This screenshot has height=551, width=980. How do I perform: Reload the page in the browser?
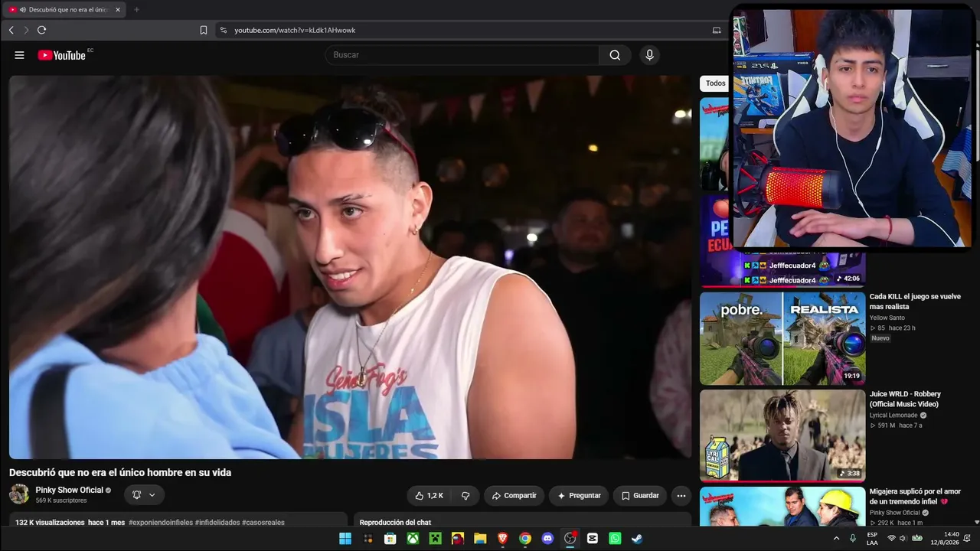pyautogui.click(x=41, y=30)
